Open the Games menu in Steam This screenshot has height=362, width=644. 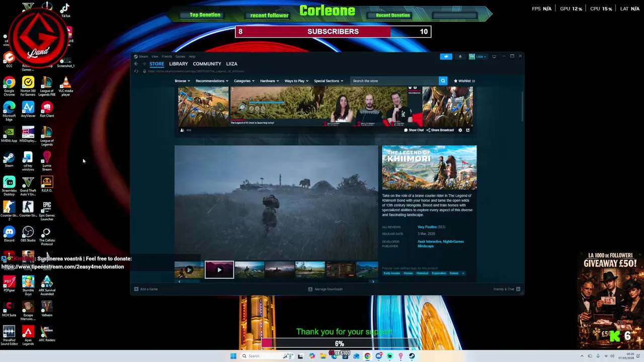coord(180,56)
